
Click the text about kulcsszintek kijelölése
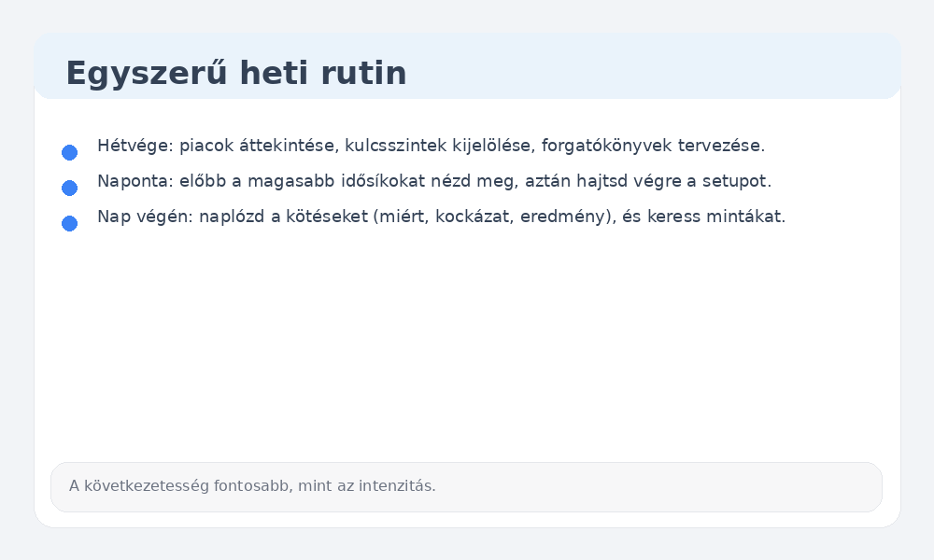point(432,146)
